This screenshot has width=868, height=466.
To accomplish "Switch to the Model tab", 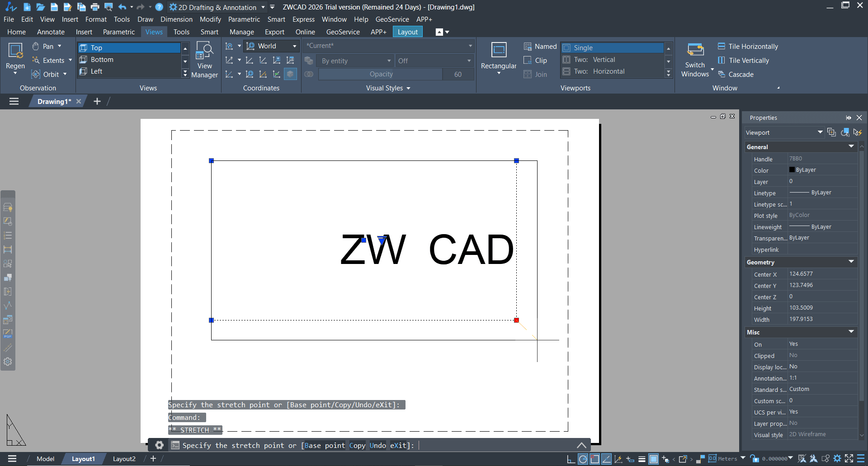I will [x=45, y=459].
